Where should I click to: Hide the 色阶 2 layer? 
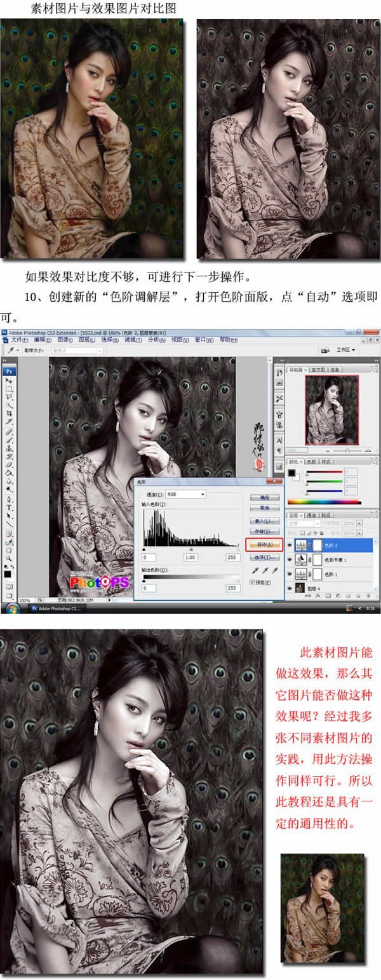click(x=290, y=545)
